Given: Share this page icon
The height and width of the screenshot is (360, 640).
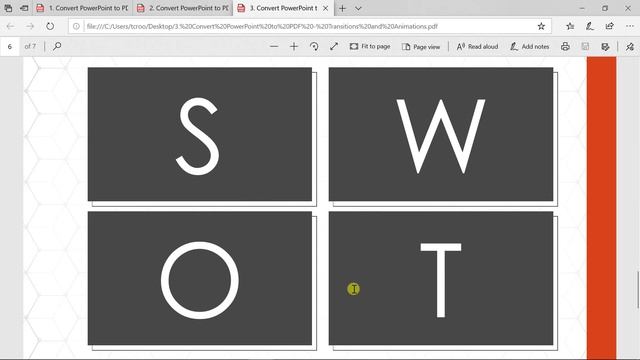Looking at the screenshot, I should (x=610, y=26).
